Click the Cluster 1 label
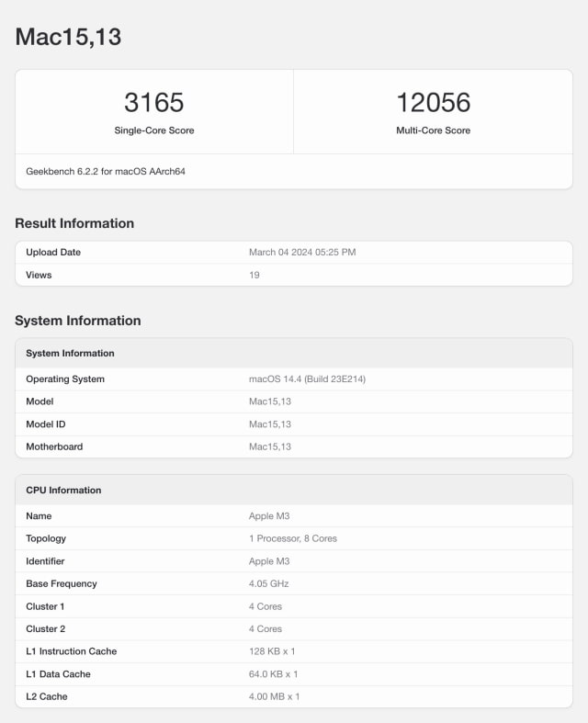Screen dimensions: 588x723 tap(45, 606)
